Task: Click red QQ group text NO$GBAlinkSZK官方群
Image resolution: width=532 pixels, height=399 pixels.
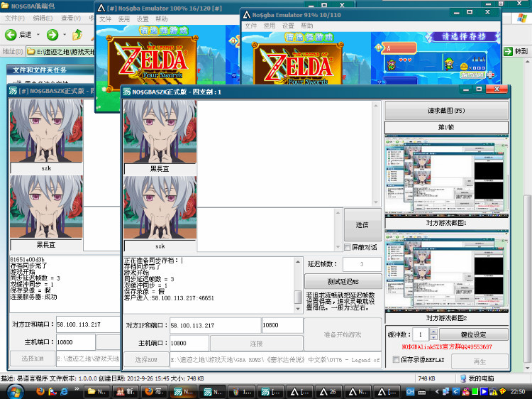Action: coord(446,347)
